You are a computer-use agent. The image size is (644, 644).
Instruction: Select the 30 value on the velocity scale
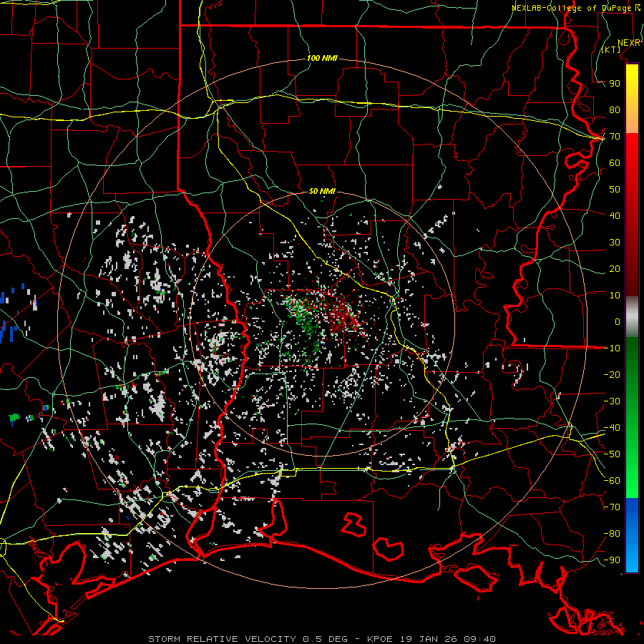[x=615, y=243]
